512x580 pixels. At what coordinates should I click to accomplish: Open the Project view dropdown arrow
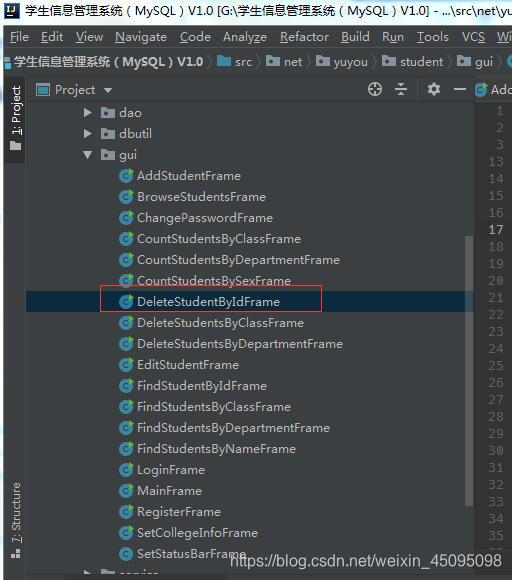point(108,90)
